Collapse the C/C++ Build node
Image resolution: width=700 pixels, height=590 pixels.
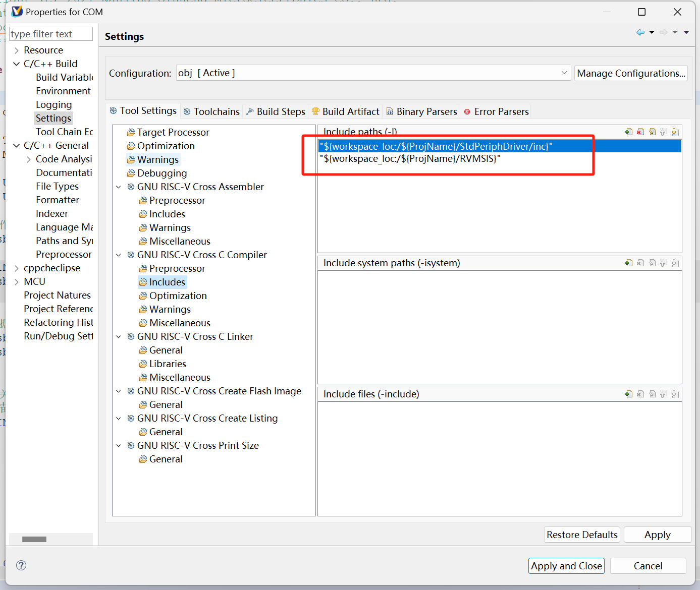[x=17, y=64]
